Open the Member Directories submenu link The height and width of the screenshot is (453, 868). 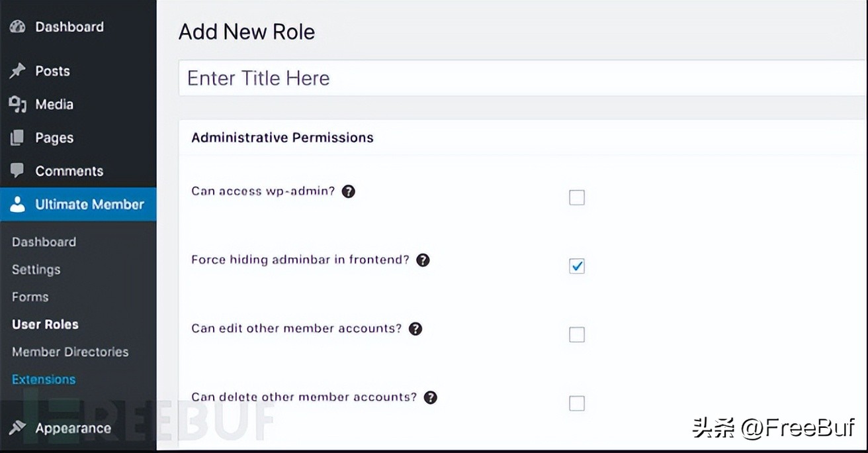tap(70, 352)
